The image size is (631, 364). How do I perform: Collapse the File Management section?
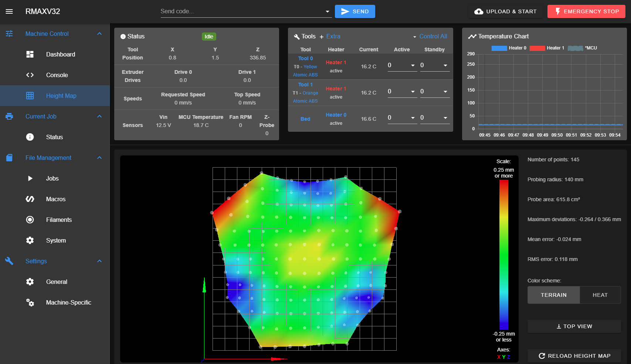(99, 158)
